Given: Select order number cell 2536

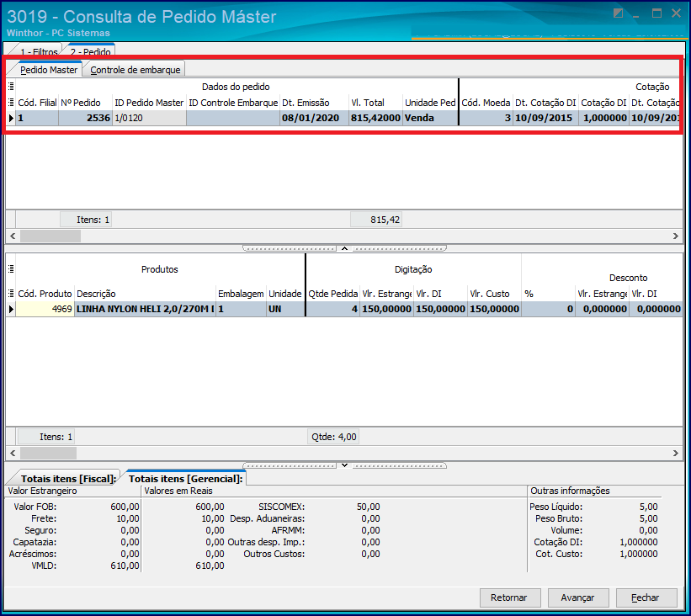Looking at the screenshot, I should (85, 118).
